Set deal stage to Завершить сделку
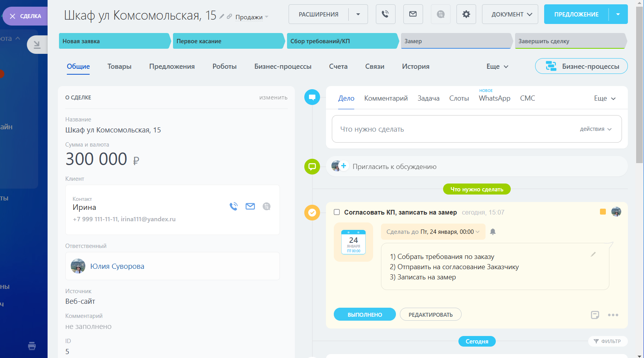This screenshot has height=358, width=644. (x=570, y=41)
